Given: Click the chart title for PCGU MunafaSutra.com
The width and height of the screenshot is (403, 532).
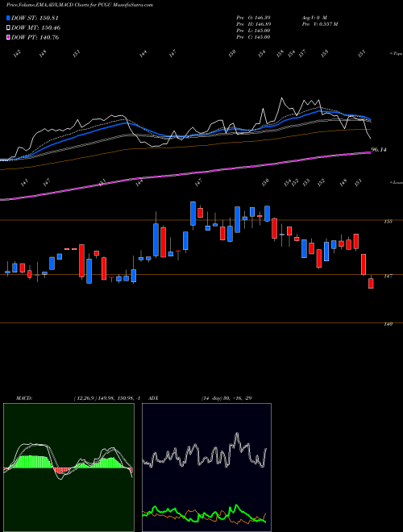Looking at the screenshot, I should [80, 5].
